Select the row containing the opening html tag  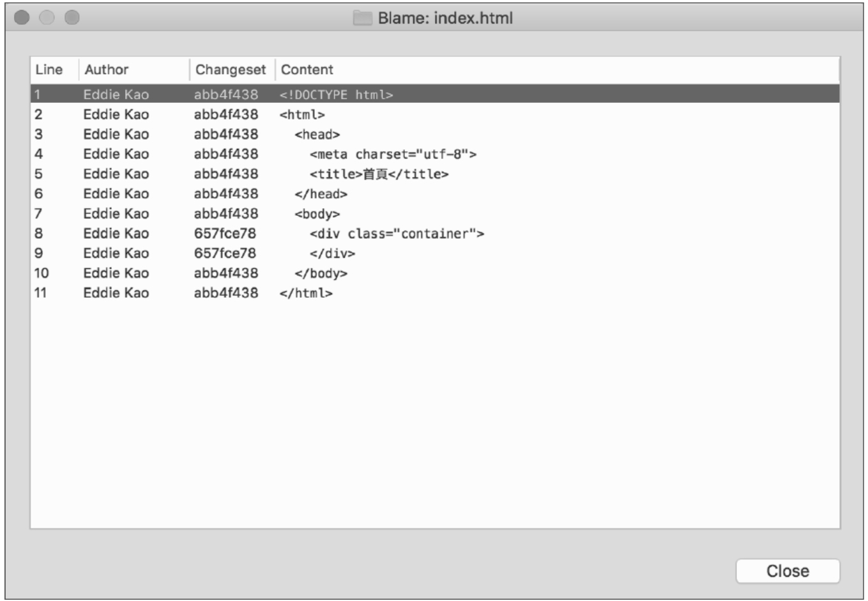302,115
